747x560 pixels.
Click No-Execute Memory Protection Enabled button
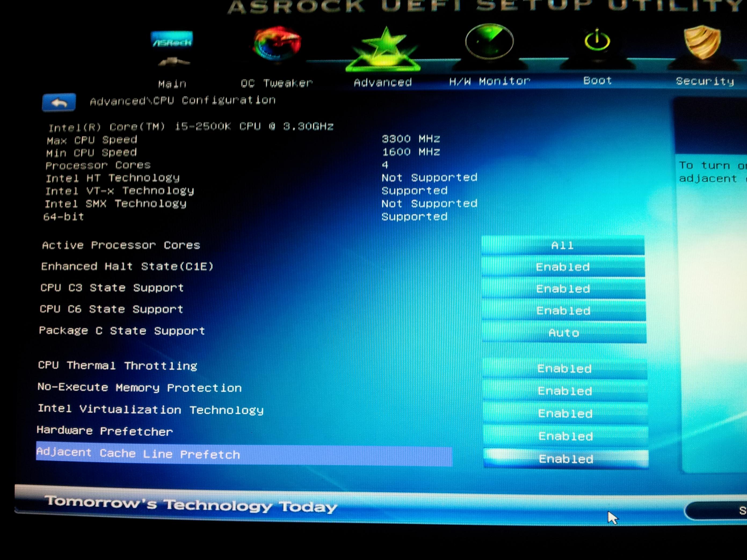[x=565, y=391]
